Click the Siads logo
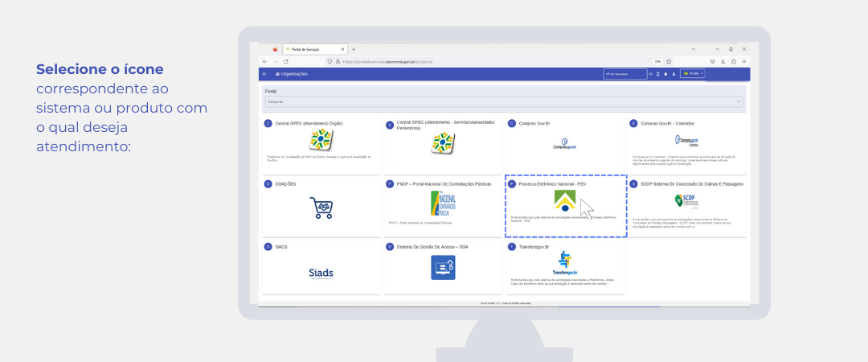 coord(321,273)
